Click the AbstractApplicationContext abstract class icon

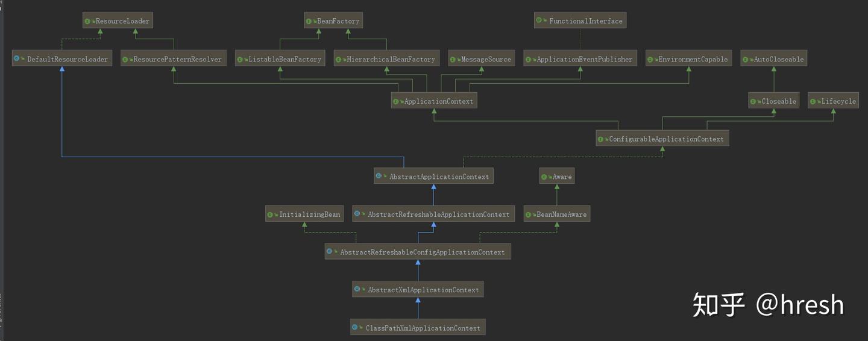380,176
